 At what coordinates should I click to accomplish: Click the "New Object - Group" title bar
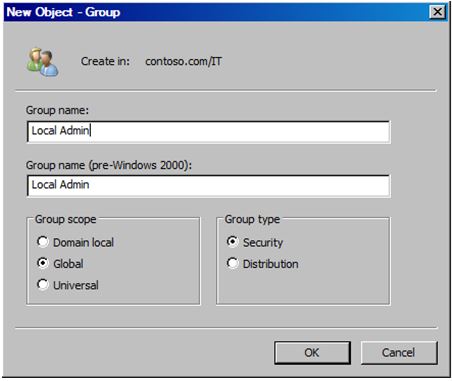[x=217, y=12]
